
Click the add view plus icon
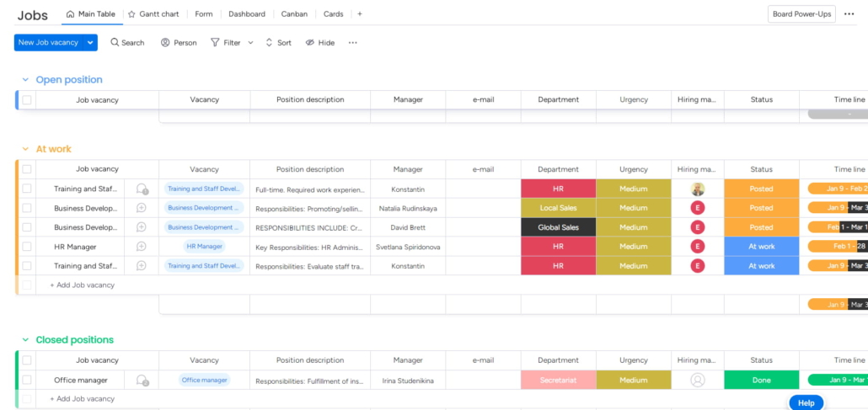point(360,14)
